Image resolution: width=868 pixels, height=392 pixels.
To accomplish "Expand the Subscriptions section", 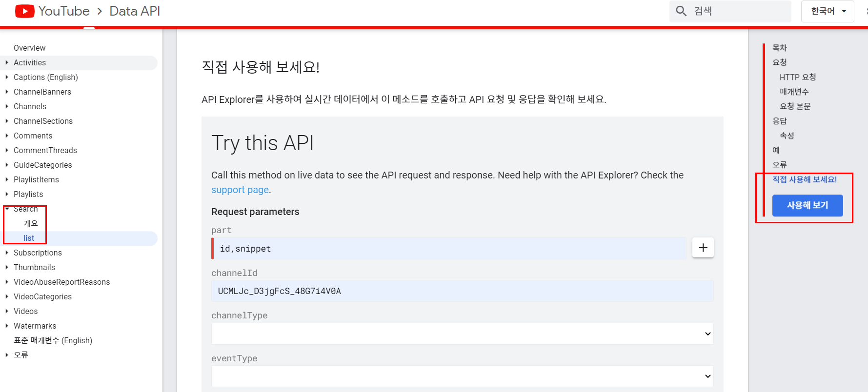I will coord(7,253).
